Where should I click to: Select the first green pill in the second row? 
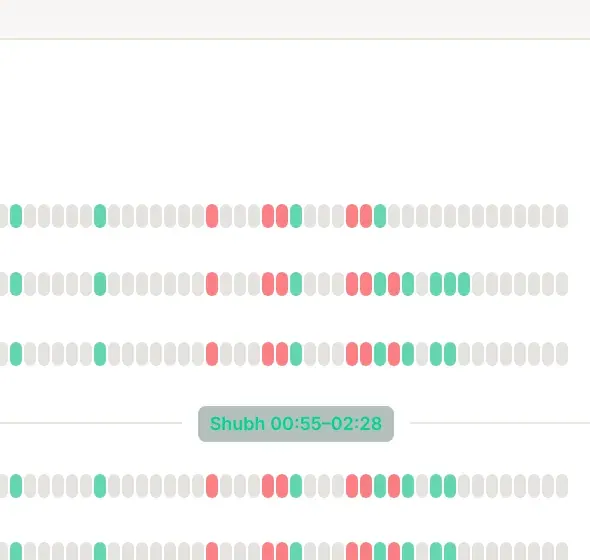pyautogui.click(x=16, y=284)
